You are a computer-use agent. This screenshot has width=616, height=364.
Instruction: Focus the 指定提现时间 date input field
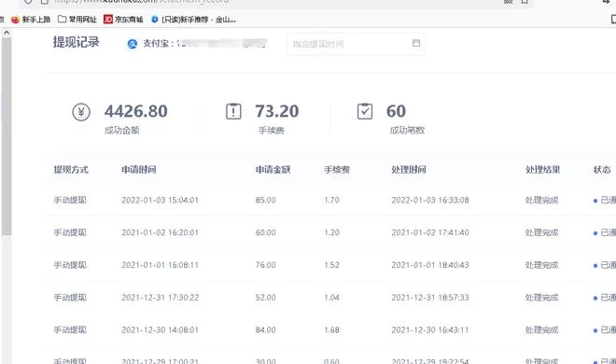tap(356, 44)
